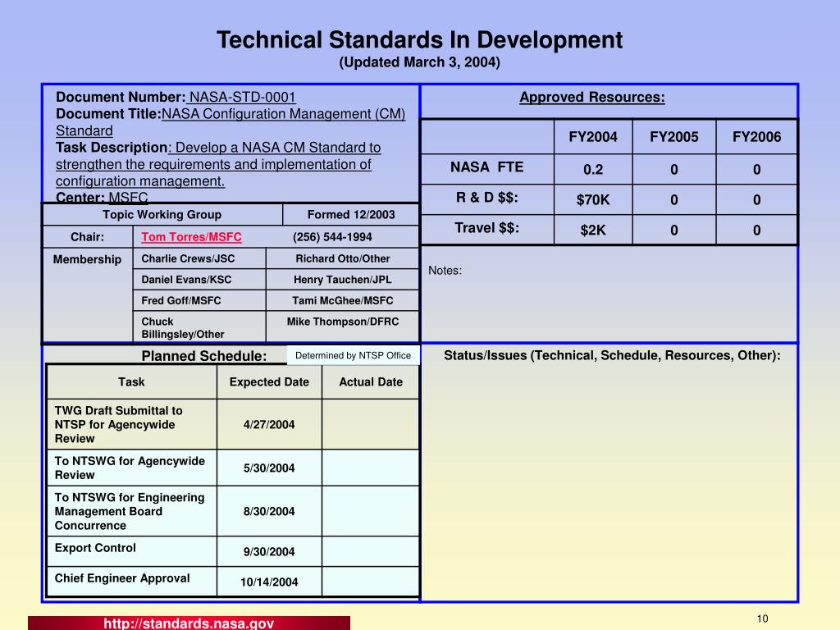The image size is (840, 630).
Task: Click the NASA-STD-0001 document number
Action: point(242,97)
